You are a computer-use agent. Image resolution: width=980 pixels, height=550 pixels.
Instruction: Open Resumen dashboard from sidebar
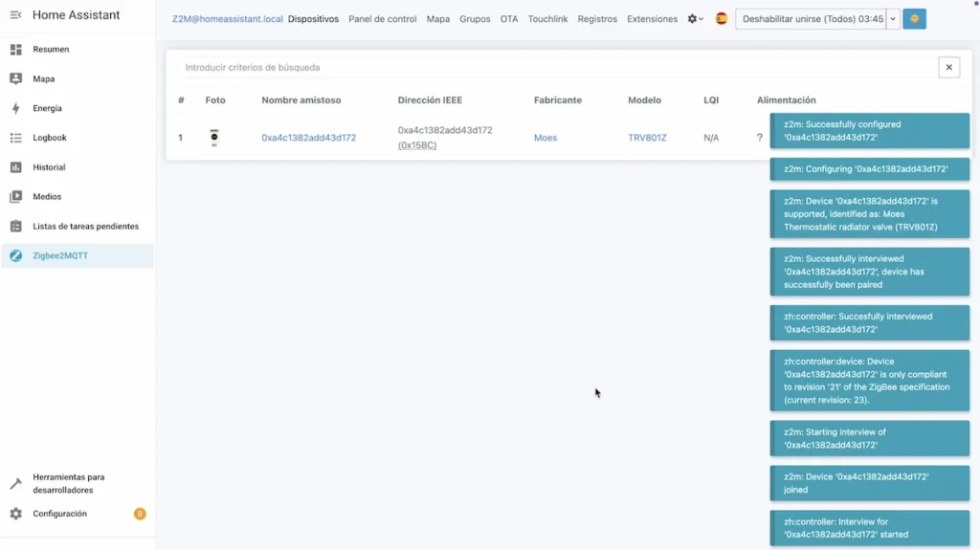tap(51, 49)
